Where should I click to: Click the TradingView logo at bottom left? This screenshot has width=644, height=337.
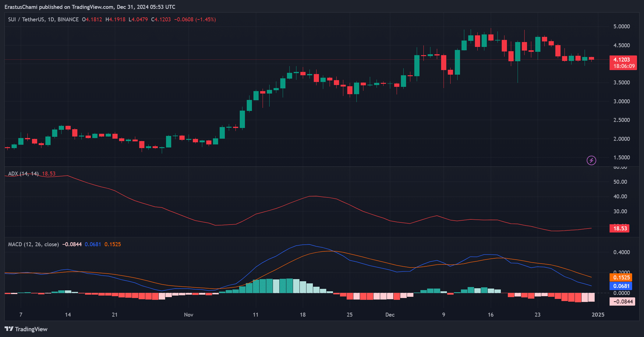click(x=26, y=329)
